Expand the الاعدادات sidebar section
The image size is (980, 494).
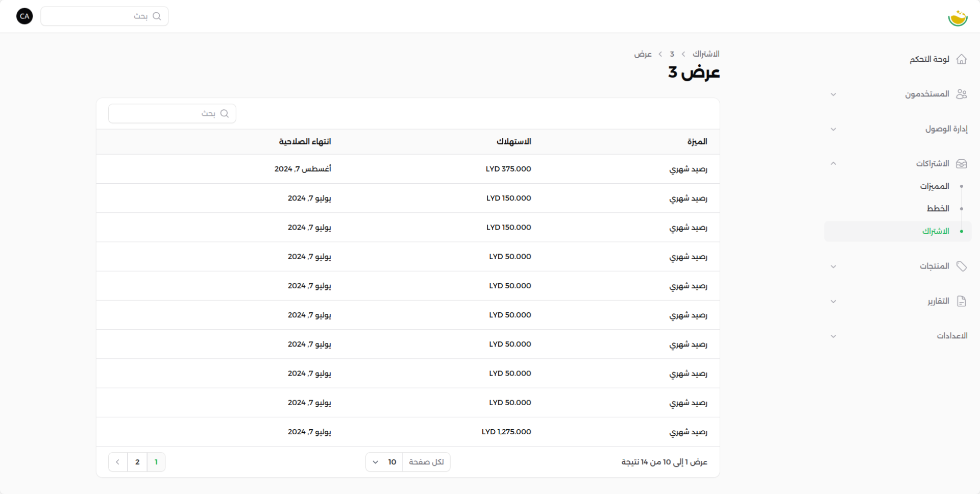834,336
